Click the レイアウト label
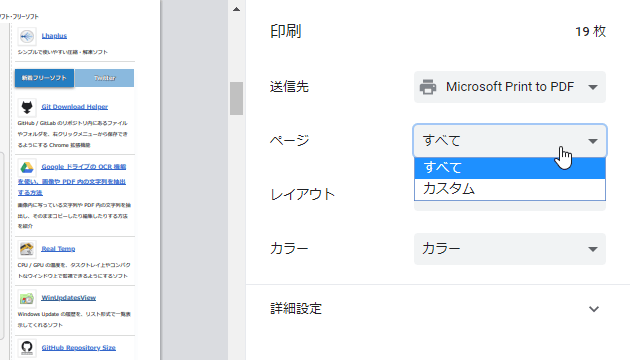Viewport: 630px width, 360px height. pyautogui.click(x=303, y=194)
